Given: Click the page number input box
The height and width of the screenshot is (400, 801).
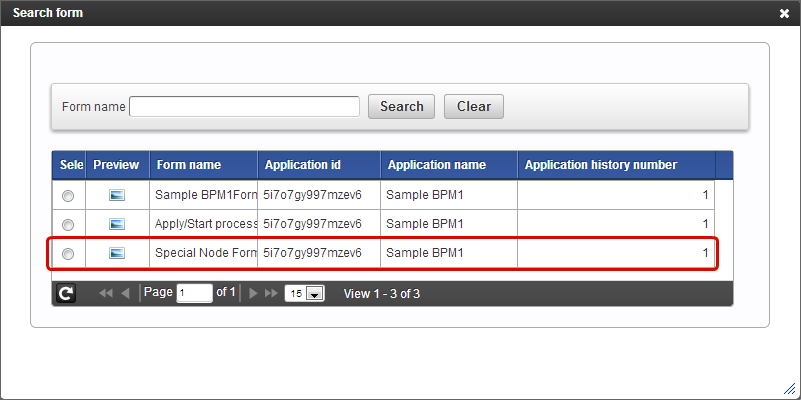Looking at the screenshot, I should 195,293.
